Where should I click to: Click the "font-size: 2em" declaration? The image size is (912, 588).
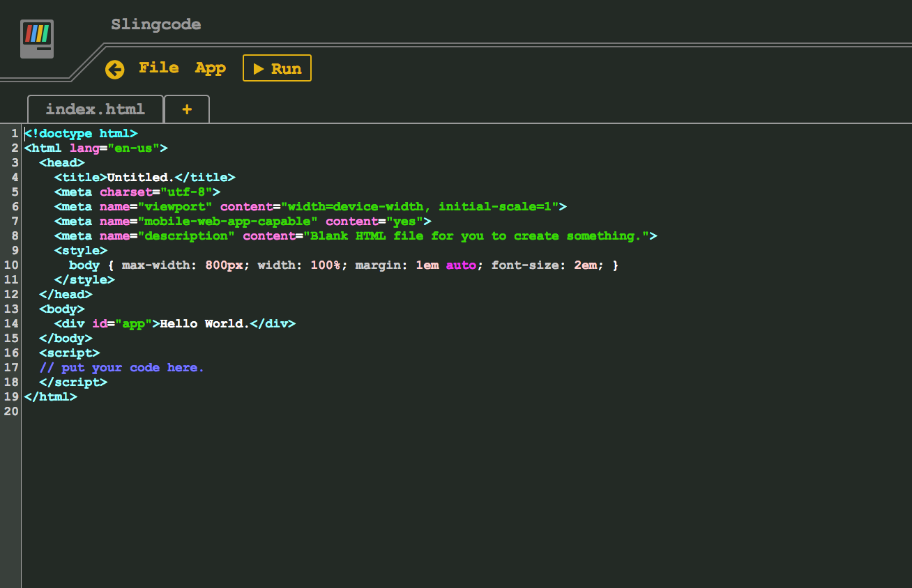coord(544,265)
